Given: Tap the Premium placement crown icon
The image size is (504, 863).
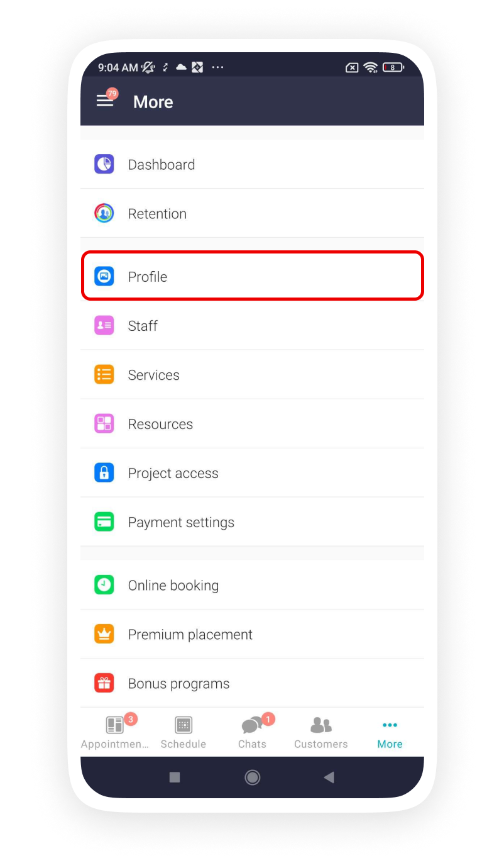Looking at the screenshot, I should click(x=104, y=633).
